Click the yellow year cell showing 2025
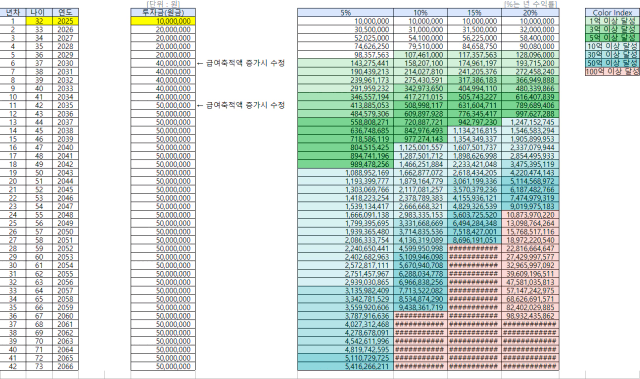 point(65,21)
